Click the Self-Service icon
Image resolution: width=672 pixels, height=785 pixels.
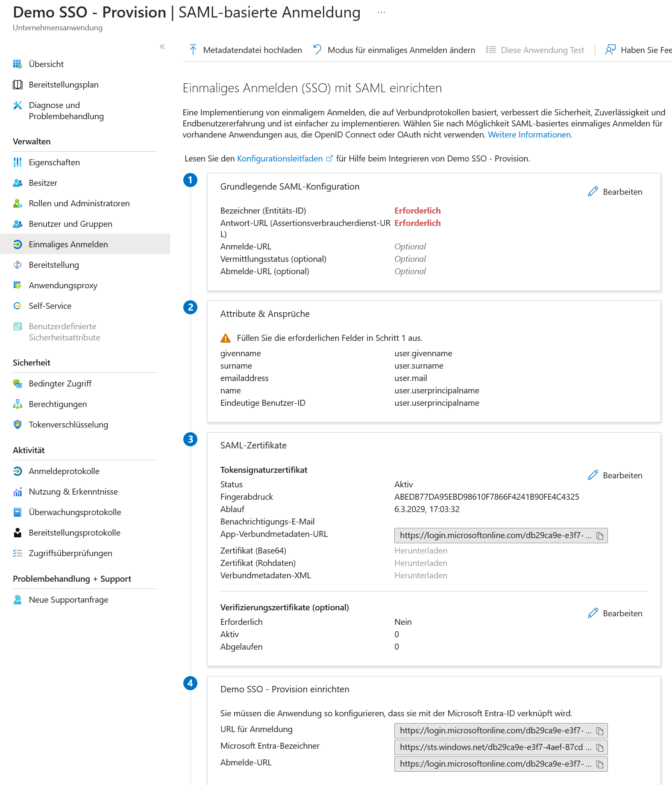click(x=18, y=306)
